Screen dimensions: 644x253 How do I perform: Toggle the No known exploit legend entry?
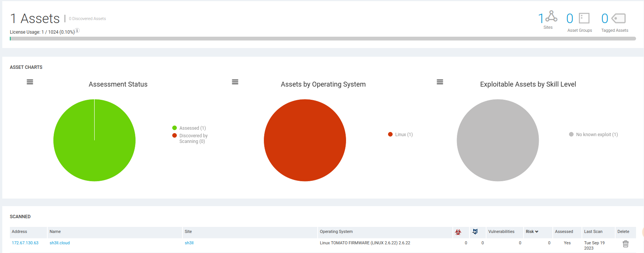point(593,135)
